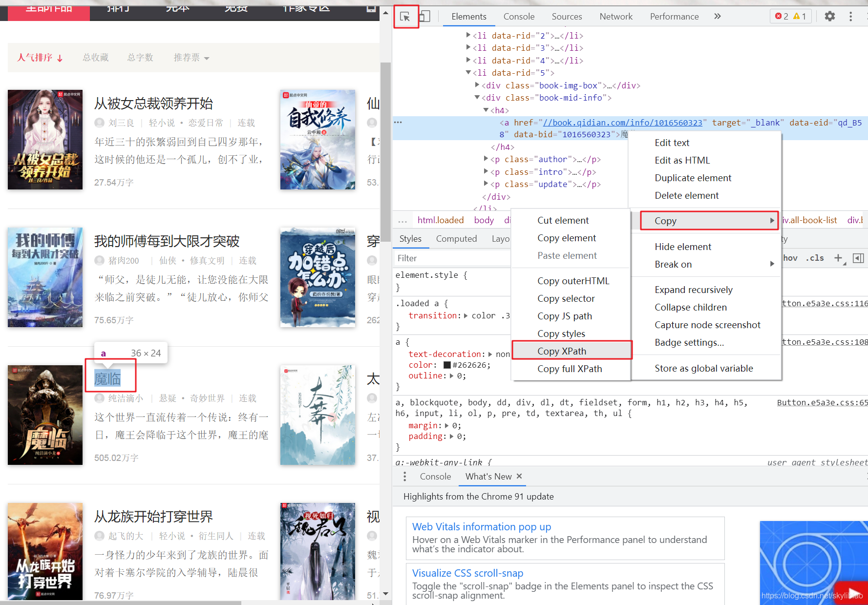868x605 pixels.
Task: Open the Sources tab
Action: [567, 16]
